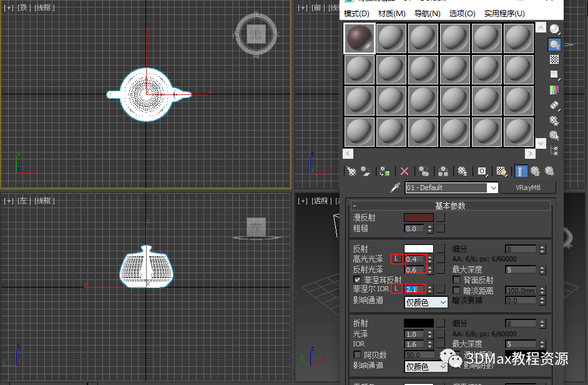Click the Make Preview filmstrip icon
This screenshot has height=385, width=588.
click(554, 106)
